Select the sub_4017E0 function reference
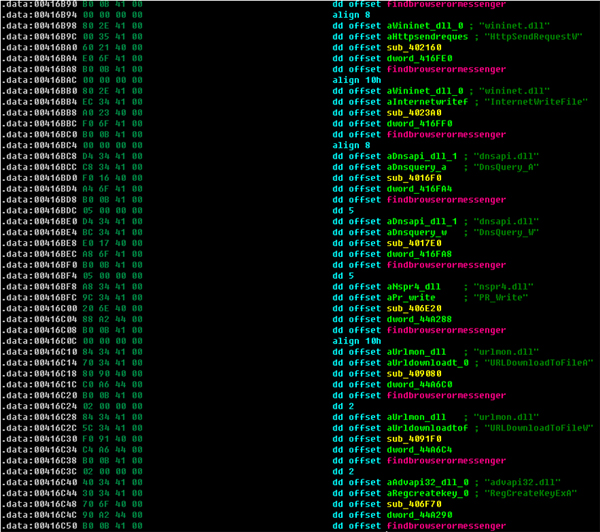The image size is (600, 532). pyautogui.click(x=414, y=243)
